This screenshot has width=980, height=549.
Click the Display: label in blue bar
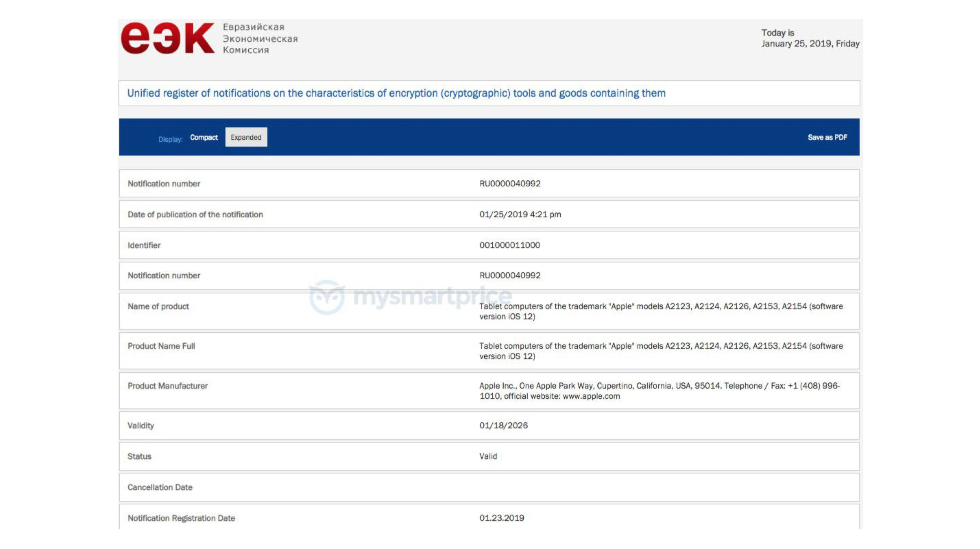[x=170, y=140]
